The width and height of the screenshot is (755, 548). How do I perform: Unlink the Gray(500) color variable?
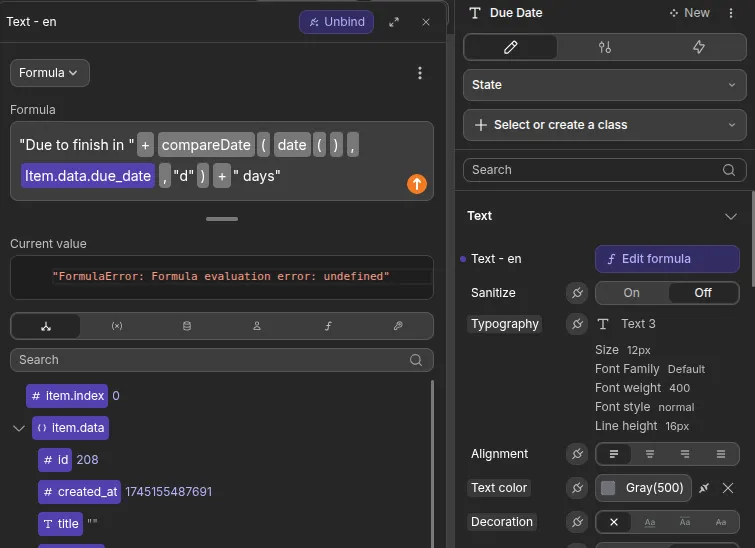pyautogui.click(x=704, y=488)
